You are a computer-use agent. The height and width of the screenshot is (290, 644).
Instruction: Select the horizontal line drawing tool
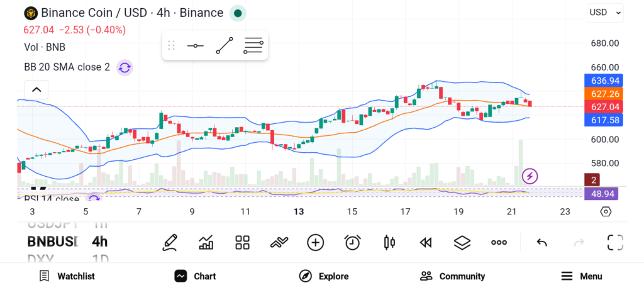pyautogui.click(x=195, y=46)
